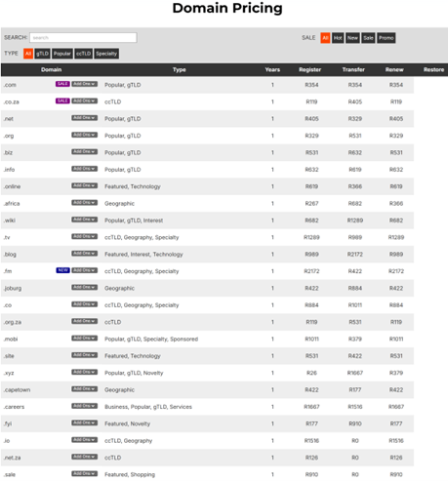Open Add-Ons dropdown for .blog

pyautogui.click(x=85, y=254)
